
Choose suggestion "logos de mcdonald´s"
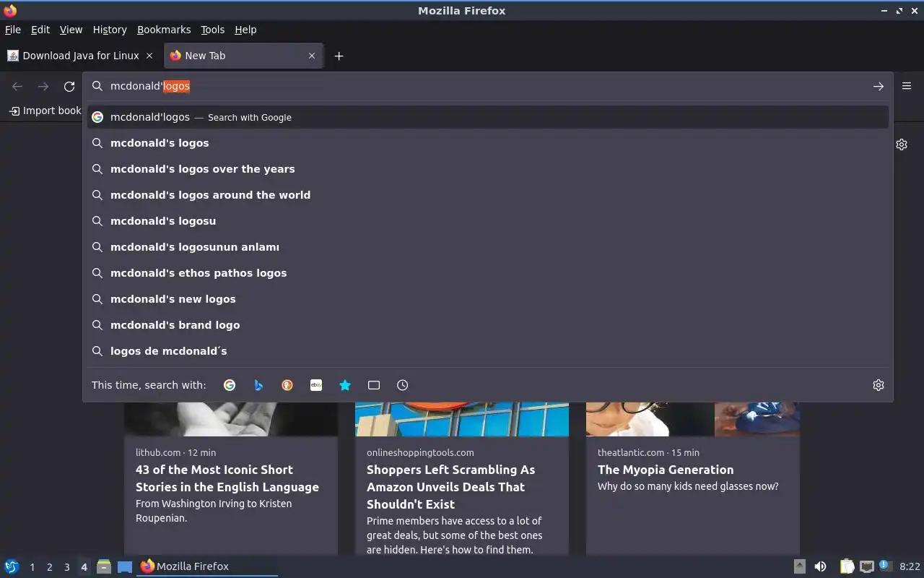(487, 351)
